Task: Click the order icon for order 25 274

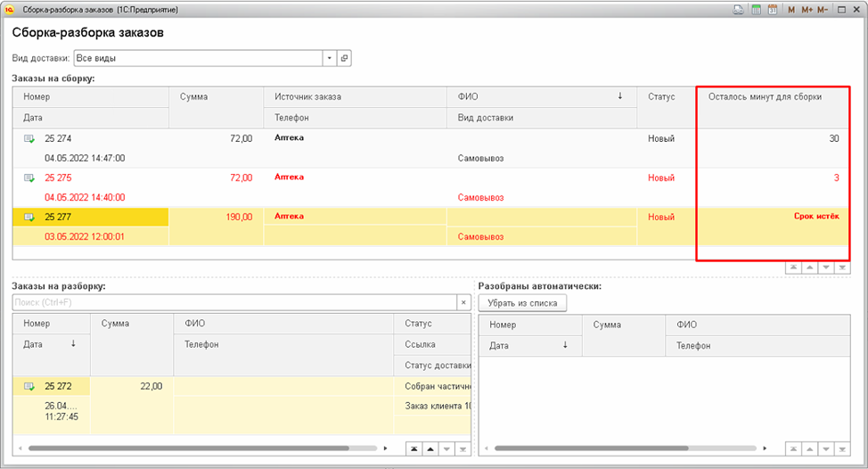Action: pyautogui.click(x=29, y=139)
